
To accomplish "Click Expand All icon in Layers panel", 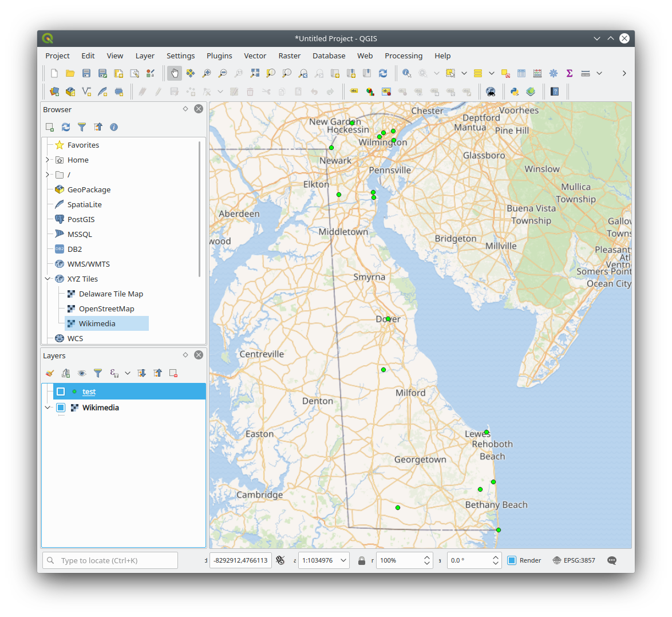I will pyautogui.click(x=141, y=373).
